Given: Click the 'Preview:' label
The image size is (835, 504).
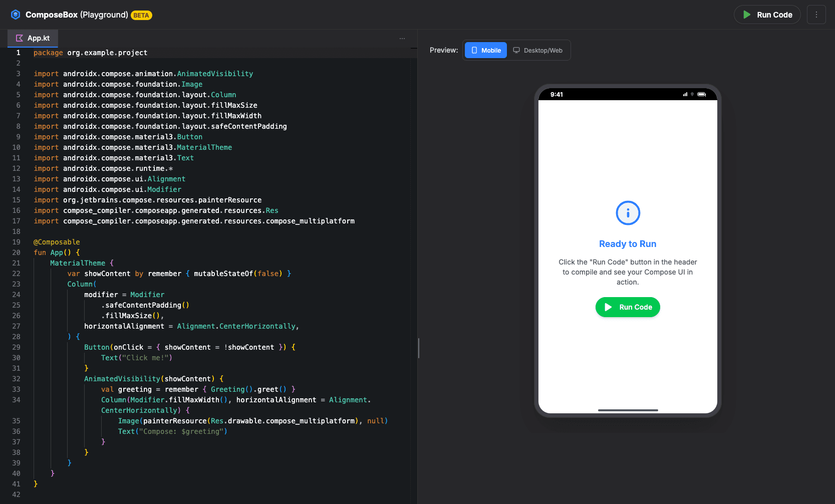Looking at the screenshot, I should click(444, 50).
